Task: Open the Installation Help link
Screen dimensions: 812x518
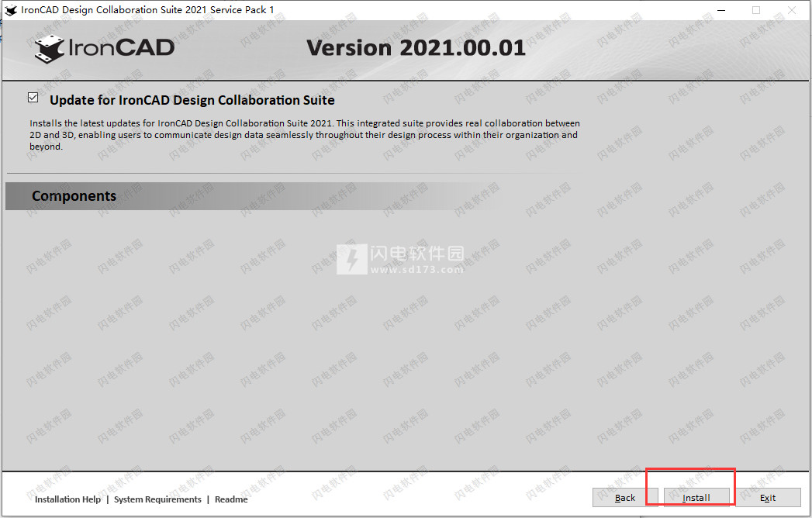Action: point(67,499)
